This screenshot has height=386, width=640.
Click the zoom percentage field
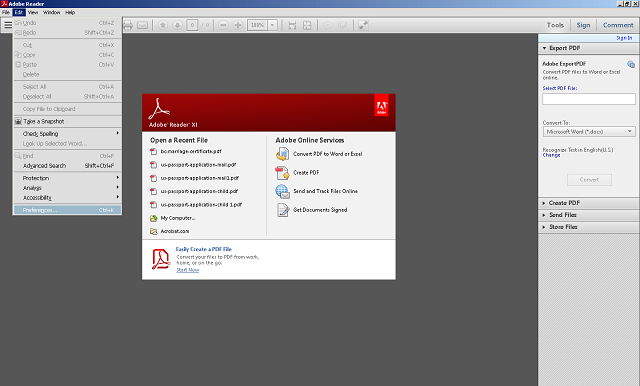pyautogui.click(x=258, y=25)
